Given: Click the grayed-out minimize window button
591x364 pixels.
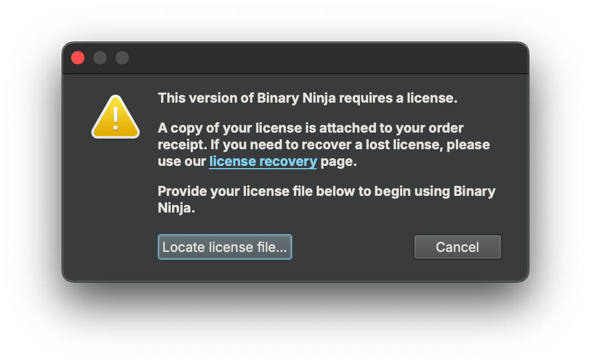Looking at the screenshot, I should (x=100, y=58).
